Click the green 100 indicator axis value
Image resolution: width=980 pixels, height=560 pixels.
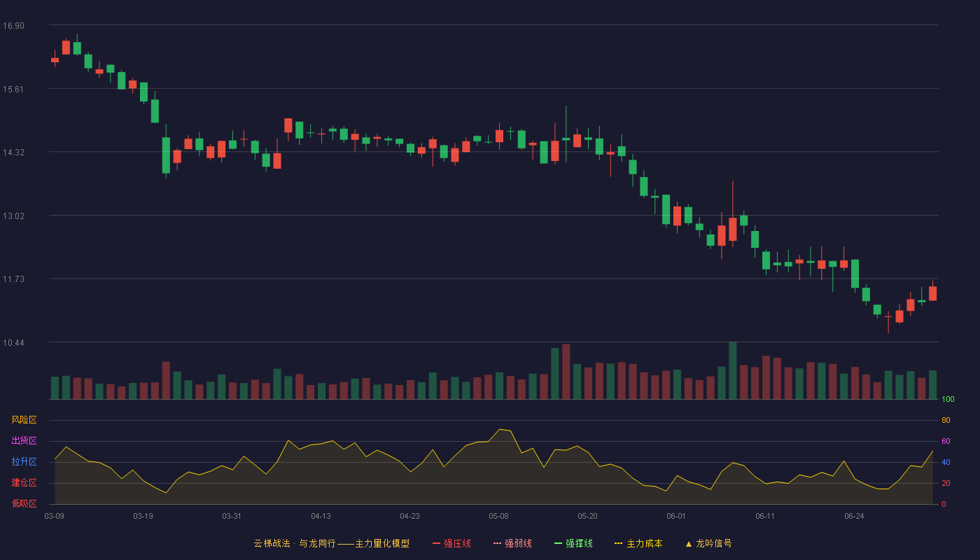click(948, 399)
